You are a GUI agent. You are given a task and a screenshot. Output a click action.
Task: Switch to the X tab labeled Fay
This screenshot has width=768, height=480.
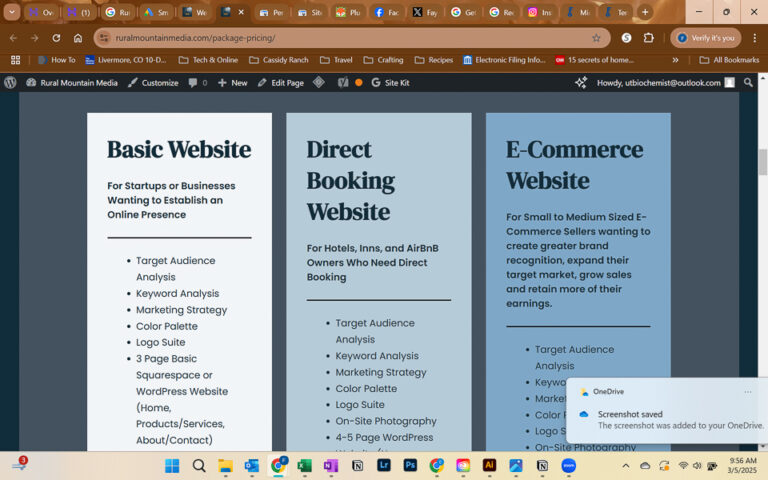click(x=425, y=12)
